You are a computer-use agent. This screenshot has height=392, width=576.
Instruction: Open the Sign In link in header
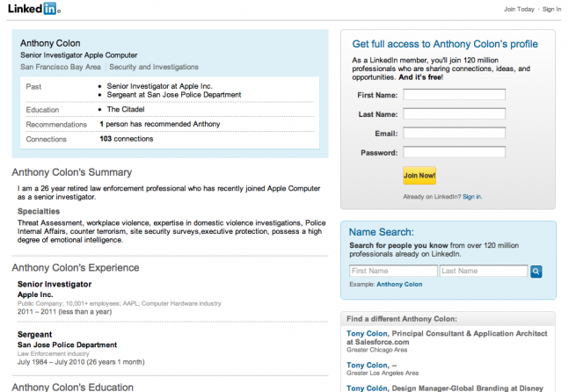551,9
